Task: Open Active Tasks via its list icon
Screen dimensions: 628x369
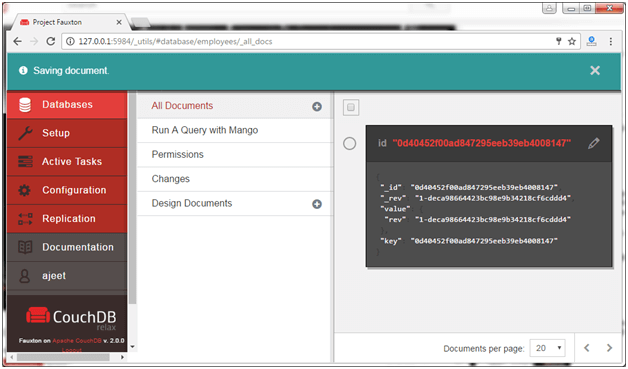Action: pyautogui.click(x=25, y=161)
